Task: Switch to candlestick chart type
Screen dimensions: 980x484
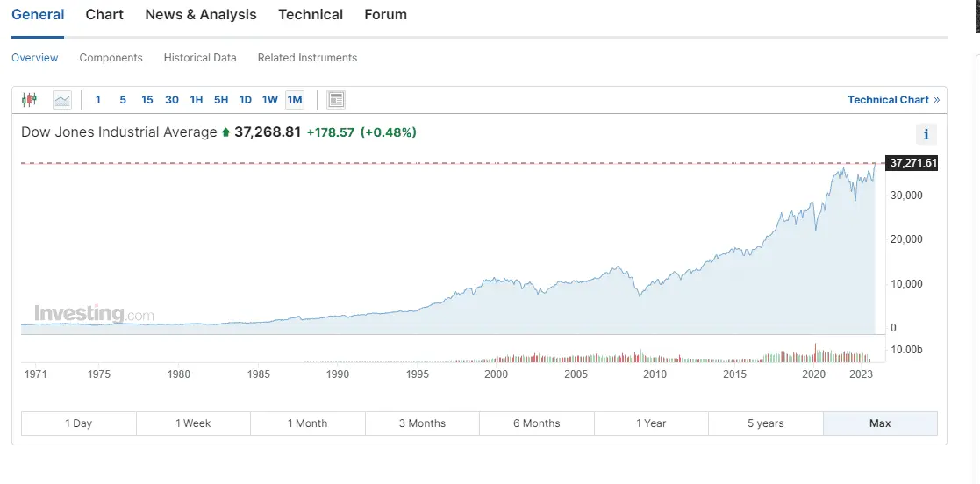Action: (x=30, y=100)
